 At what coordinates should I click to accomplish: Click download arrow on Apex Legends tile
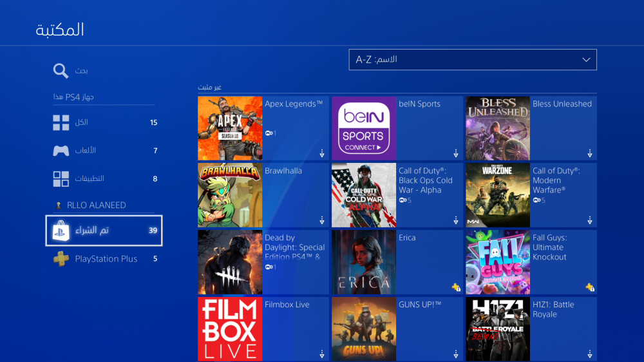pyautogui.click(x=322, y=154)
